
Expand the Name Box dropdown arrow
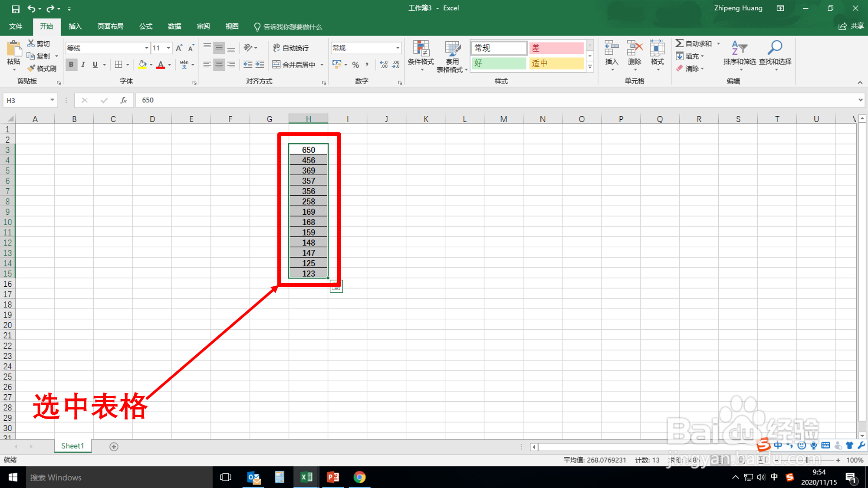point(52,100)
